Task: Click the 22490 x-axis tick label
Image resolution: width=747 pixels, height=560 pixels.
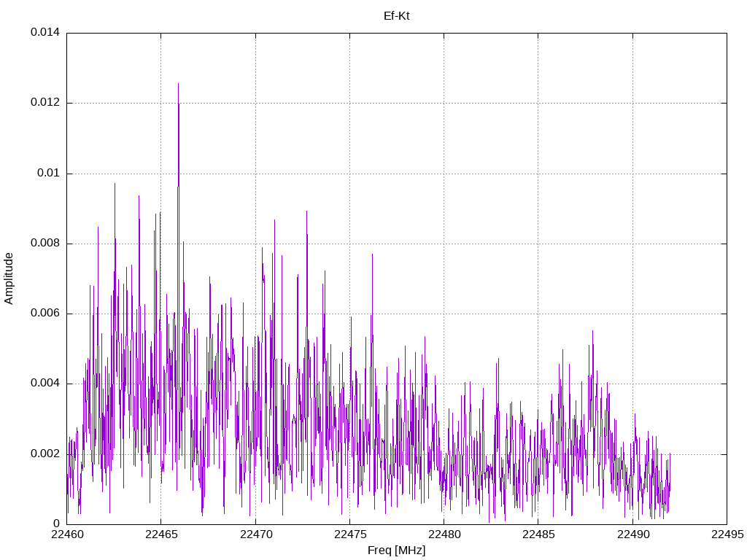Action: click(x=632, y=534)
